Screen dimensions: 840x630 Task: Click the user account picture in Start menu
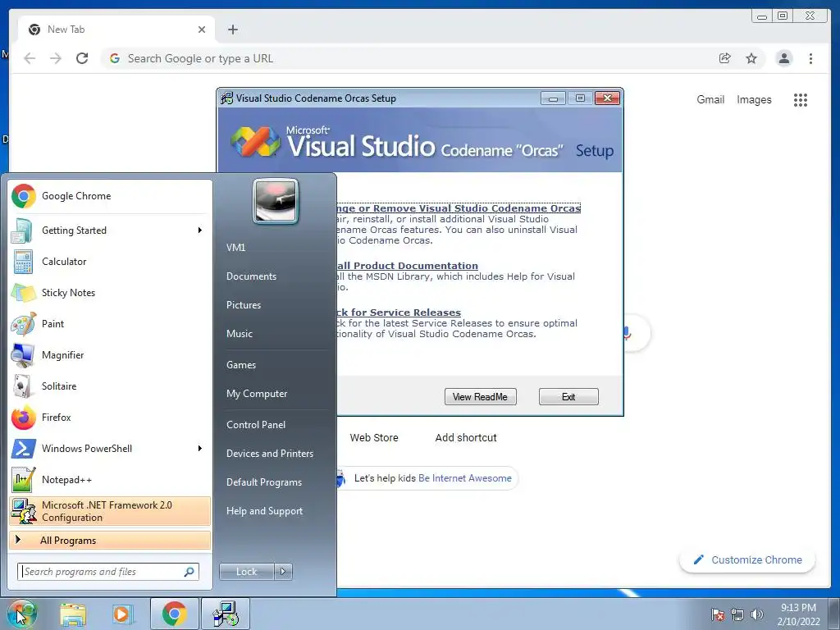pyautogui.click(x=276, y=201)
